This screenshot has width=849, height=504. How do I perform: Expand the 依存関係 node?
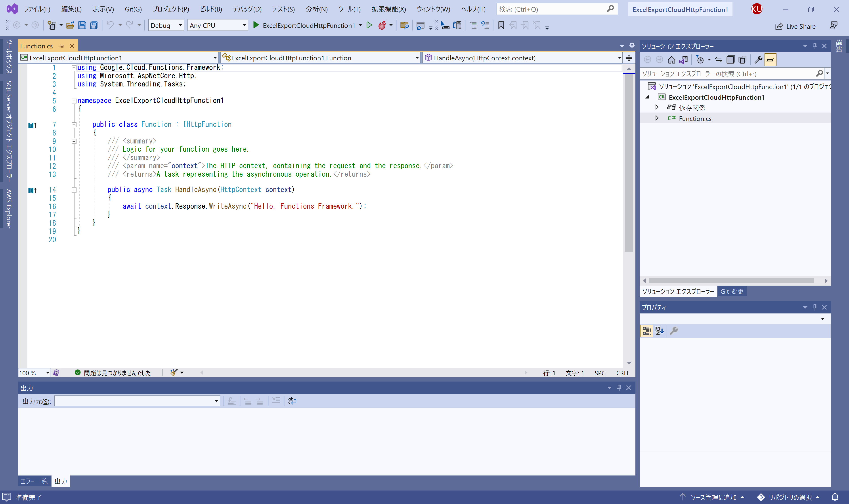coord(657,108)
